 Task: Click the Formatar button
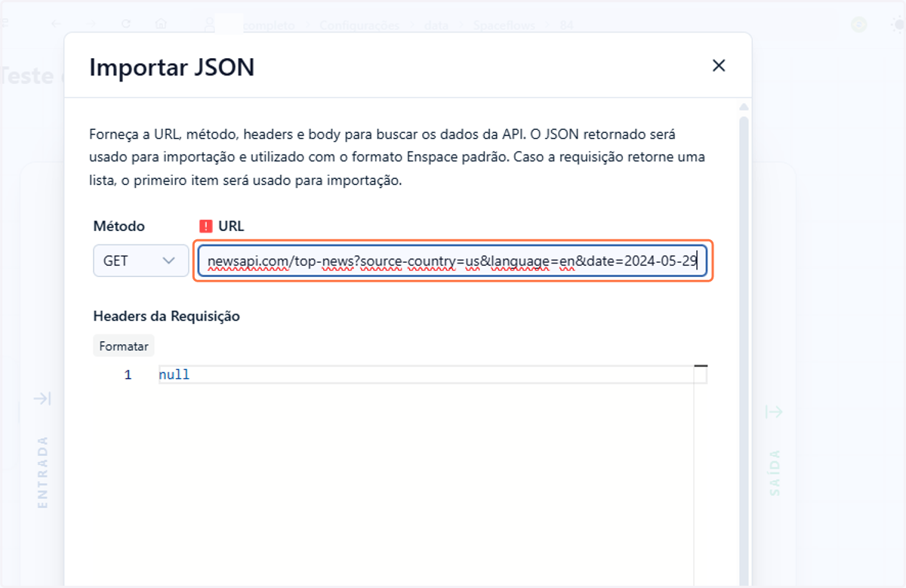[x=124, y=346]
